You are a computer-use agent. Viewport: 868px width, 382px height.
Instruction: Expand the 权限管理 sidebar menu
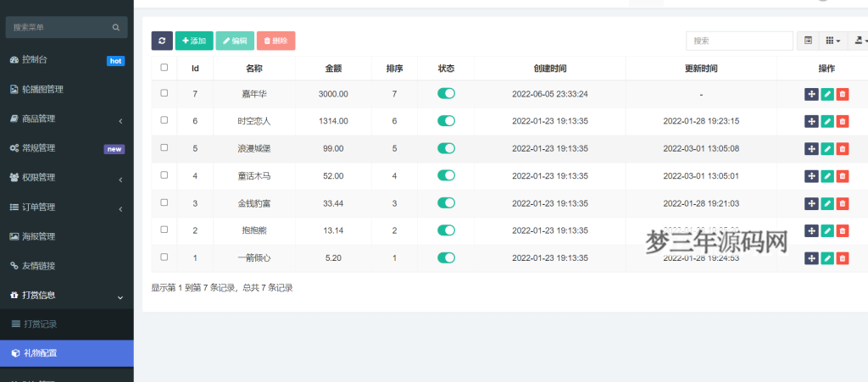[x=66, y=178]
